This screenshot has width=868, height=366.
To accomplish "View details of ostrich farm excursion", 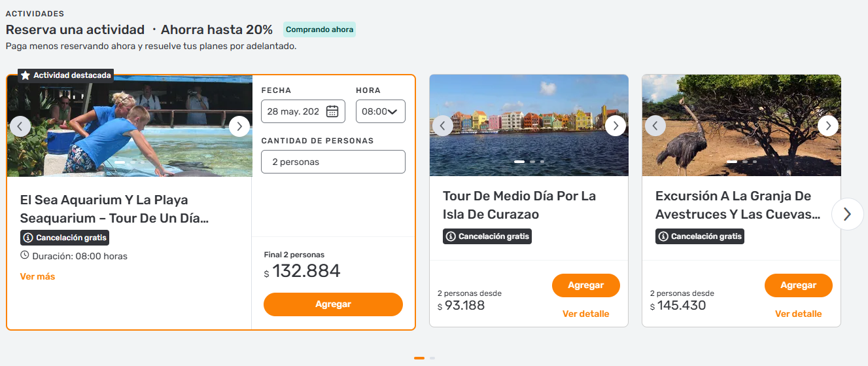I will point(798,314).
